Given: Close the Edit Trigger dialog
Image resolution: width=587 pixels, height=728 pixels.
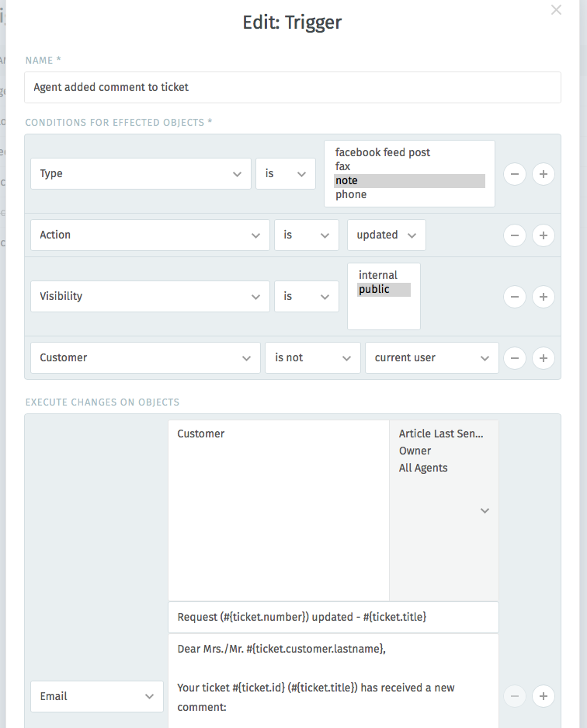Looking at the screenshot, I should (x=556, y=10).
